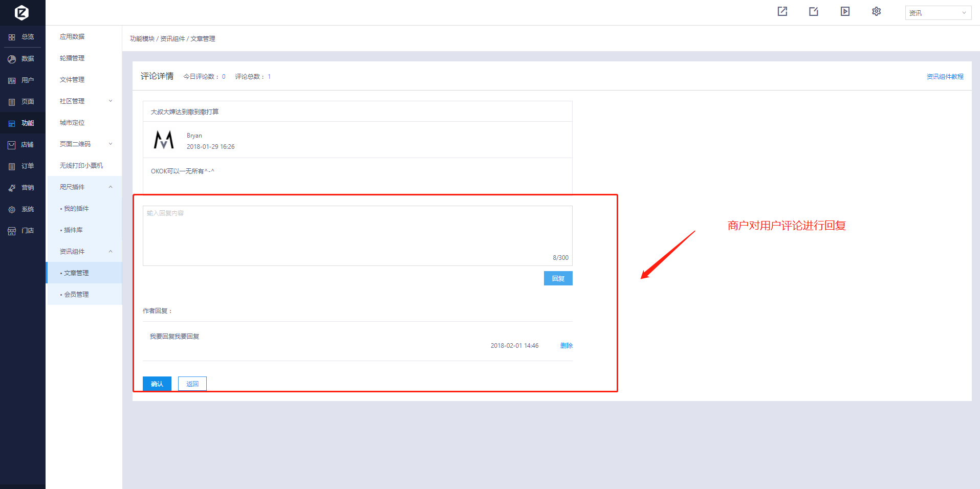Image resolution: width=980 pixels, height=489 pixels.
Task: Open settings gear icon in top bar
Action: 876,12
